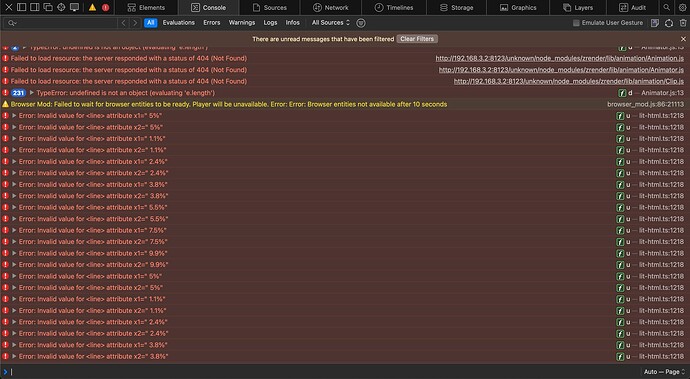This screenshot has width=690, height=379.
Task: Open inspector search with magnifier icon
Action: (667, 7)
